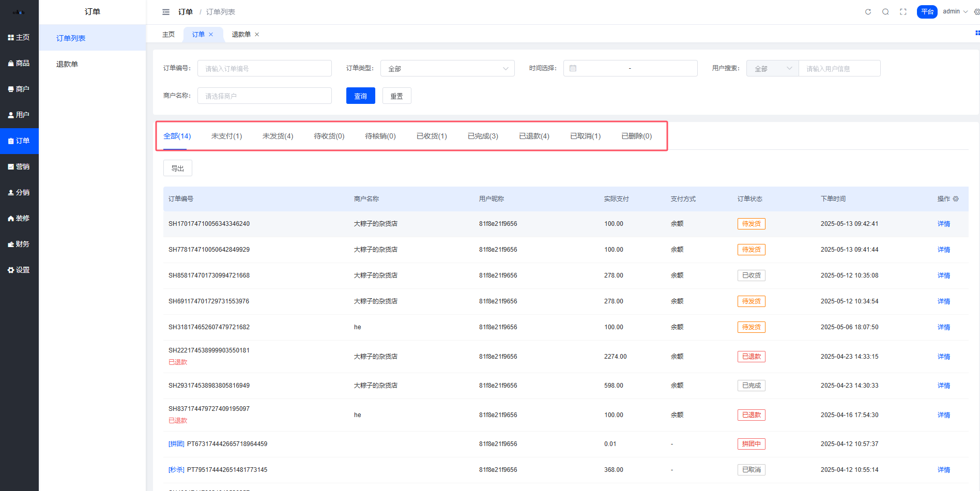Viewport: 980px width, 491px height.
Task: Toggle fullscreen mode icon
Action: tap(903, 12)
